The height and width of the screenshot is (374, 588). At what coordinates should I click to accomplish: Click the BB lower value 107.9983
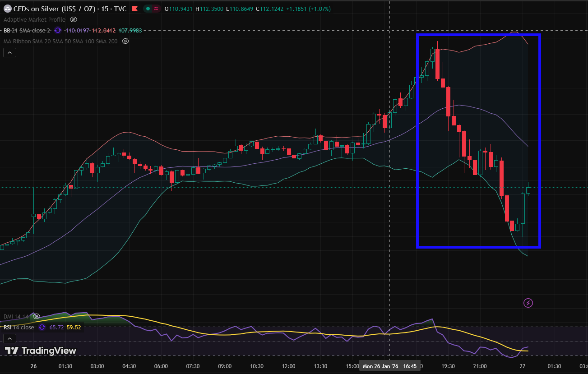[130, 30]
